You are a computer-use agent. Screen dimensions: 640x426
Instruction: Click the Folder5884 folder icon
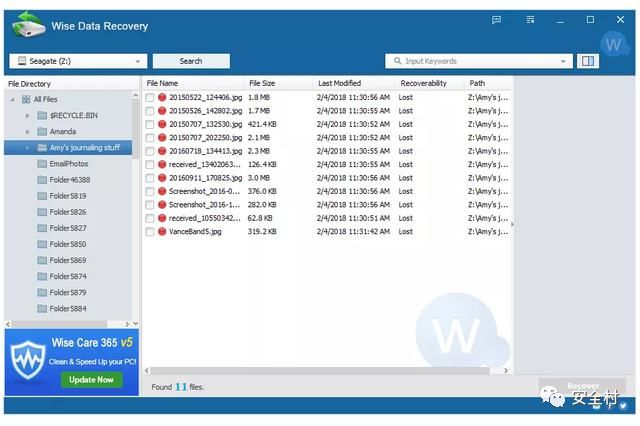tap(42, 308)
